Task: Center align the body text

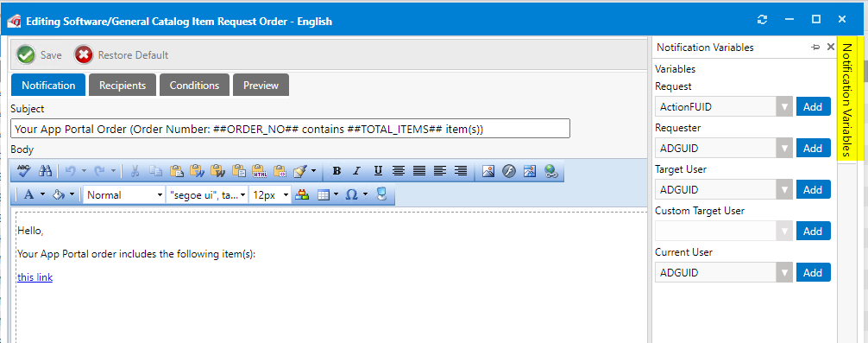Action: (398, 171)
